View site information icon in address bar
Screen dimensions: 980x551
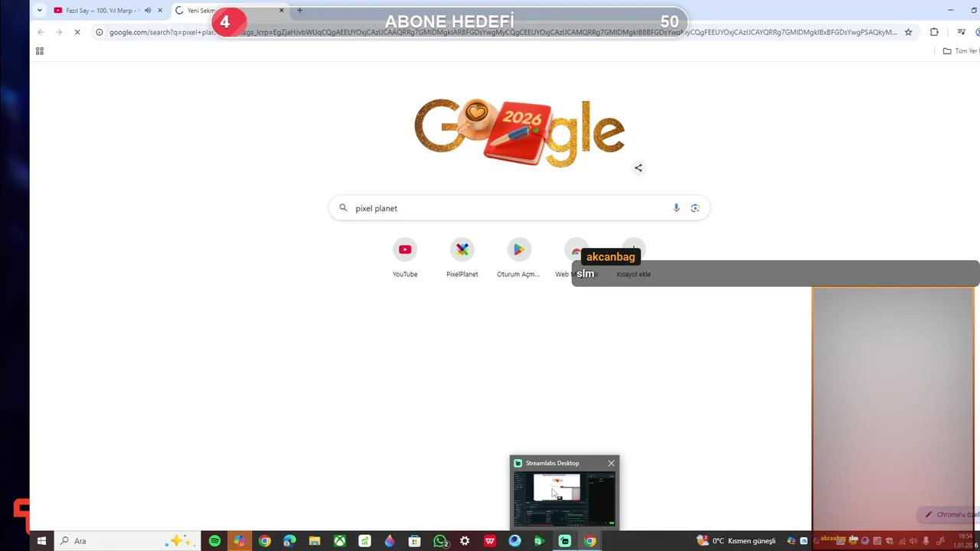(x=100, y=32)
